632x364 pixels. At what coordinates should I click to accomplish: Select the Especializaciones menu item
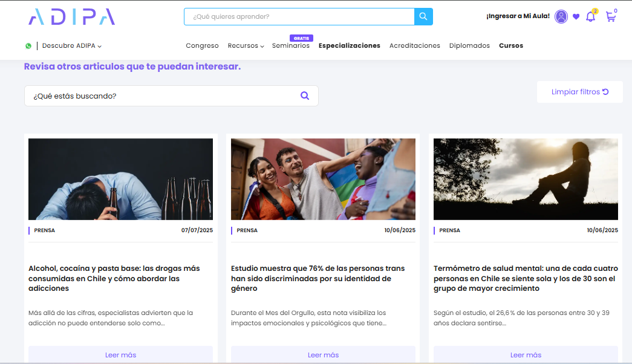[x=350, y=45]
